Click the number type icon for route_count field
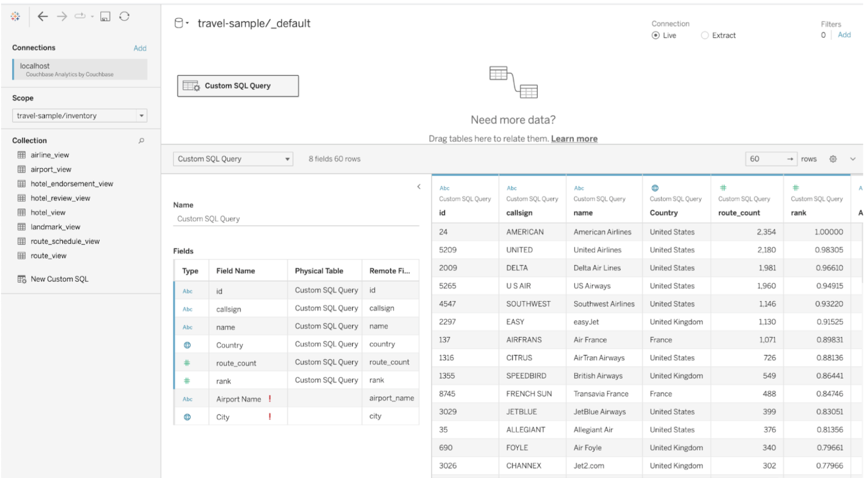 (x=187, y=363)
